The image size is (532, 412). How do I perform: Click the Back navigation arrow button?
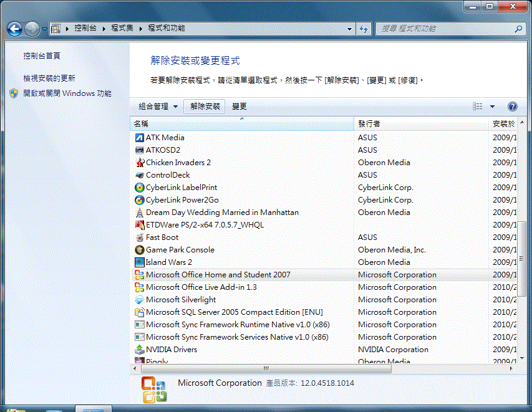pos(15,29)
